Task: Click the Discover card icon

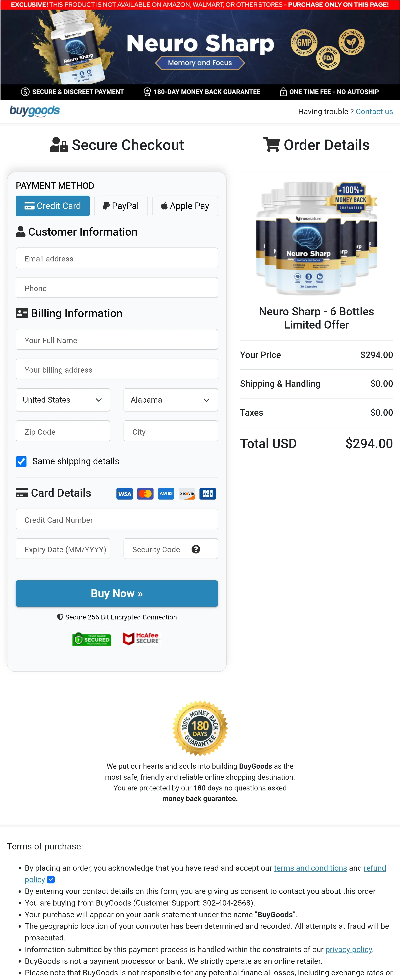Action: click(x=187, y=493)
